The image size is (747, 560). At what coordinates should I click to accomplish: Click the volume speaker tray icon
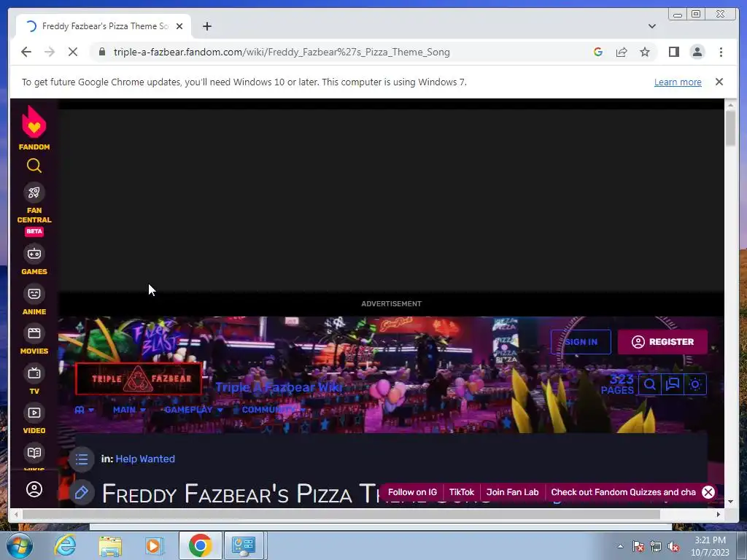click(x=673, y=547)
